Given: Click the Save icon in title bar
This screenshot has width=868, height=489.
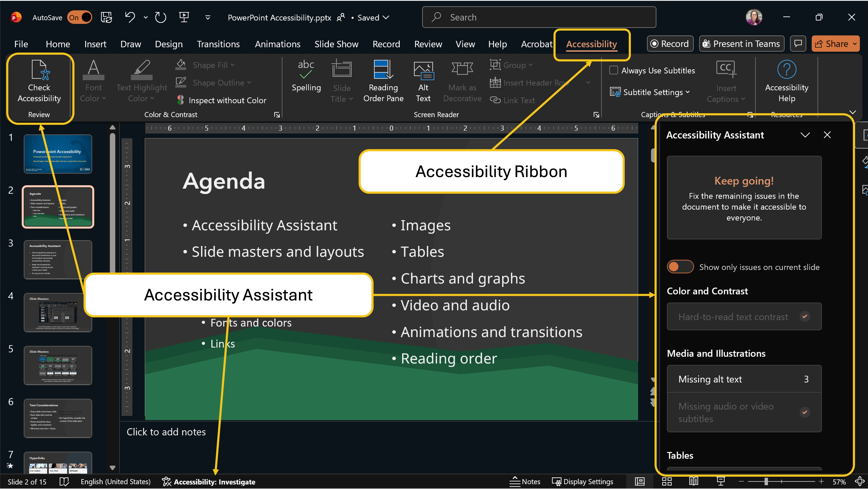Looking at the screenshot, I should coord(107,17).
